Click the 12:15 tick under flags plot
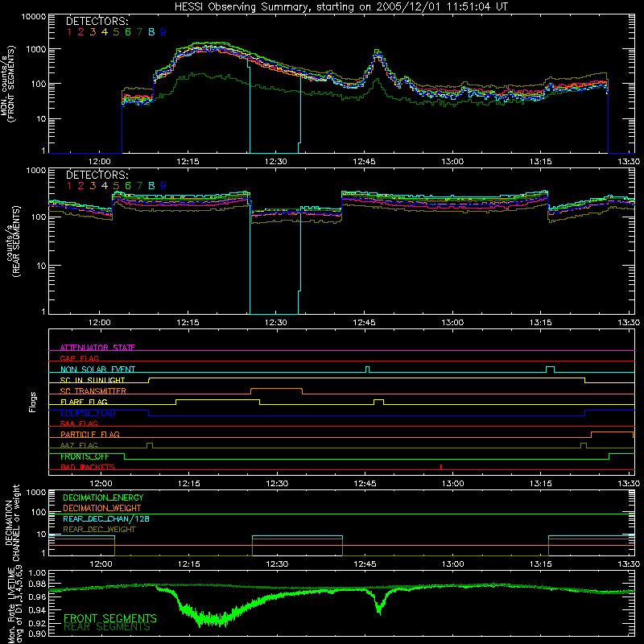 (189, 484)
